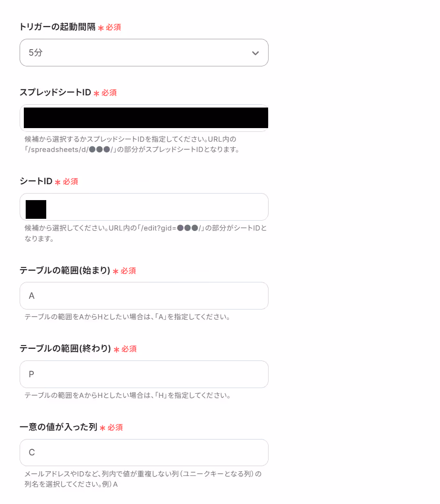Click the 必須 marker next to スプレッドシートID
440x504 pixels.
point(109,93)
